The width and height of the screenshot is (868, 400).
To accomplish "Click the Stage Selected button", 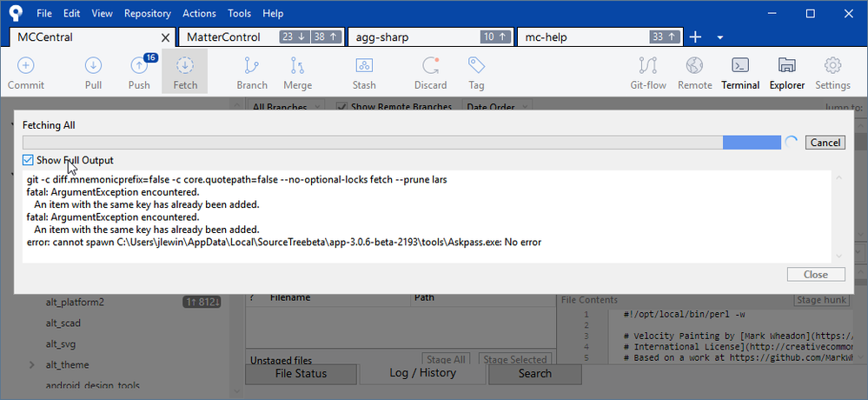I will pyautogui.click(x=515, y=359).
